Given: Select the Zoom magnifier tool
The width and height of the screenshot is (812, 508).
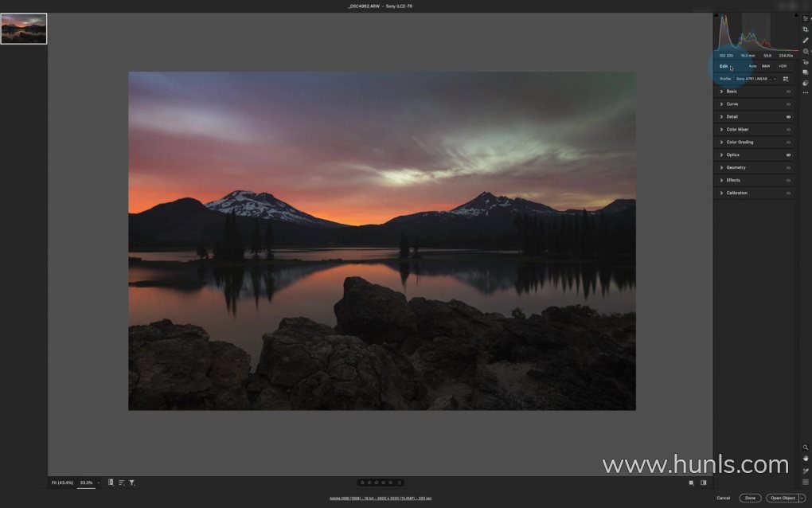Looking at the screenshot, I should (806, 447).
